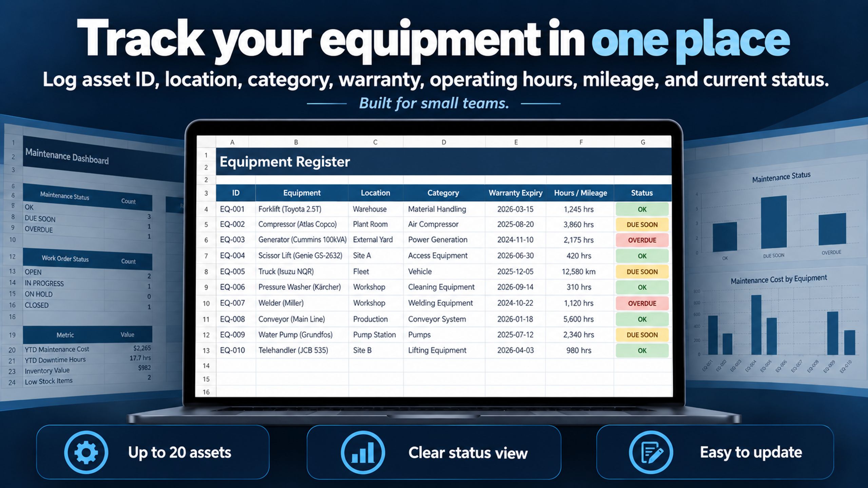The width and height of the screenshot is (868, 488).
Task: Select the Clear status view card
Action: (434, 452)
